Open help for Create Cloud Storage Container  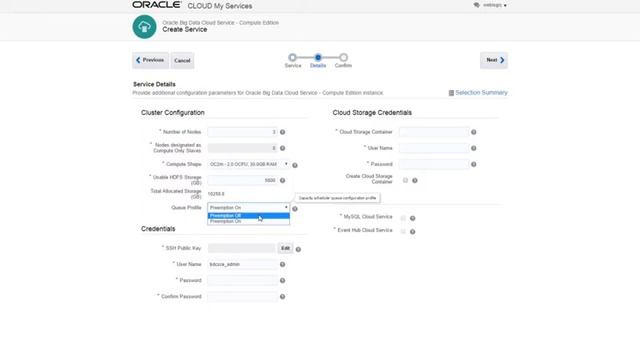415,180
